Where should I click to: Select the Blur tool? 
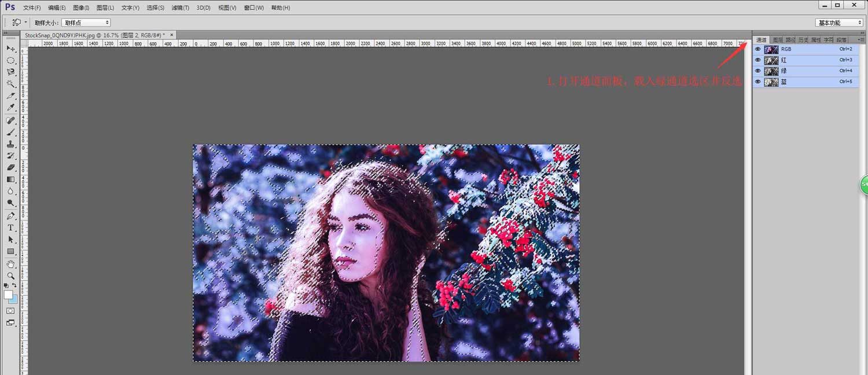[10, 192]
